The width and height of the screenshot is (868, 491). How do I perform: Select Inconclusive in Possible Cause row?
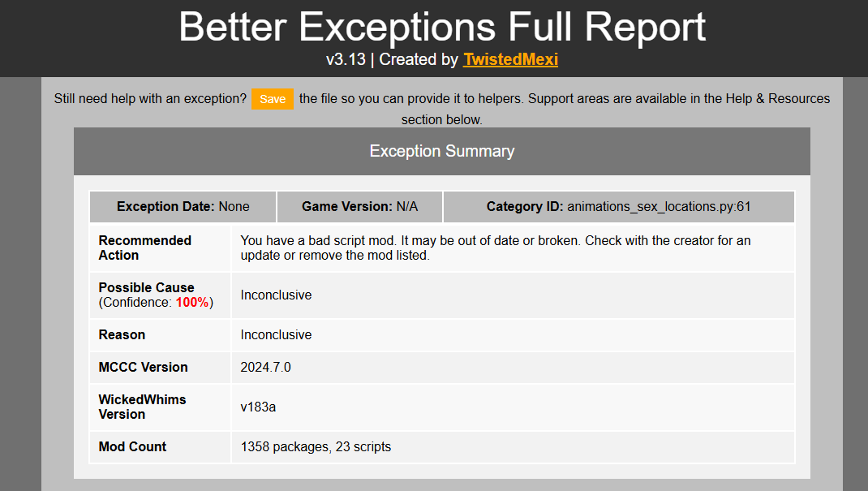coord(276,295)
